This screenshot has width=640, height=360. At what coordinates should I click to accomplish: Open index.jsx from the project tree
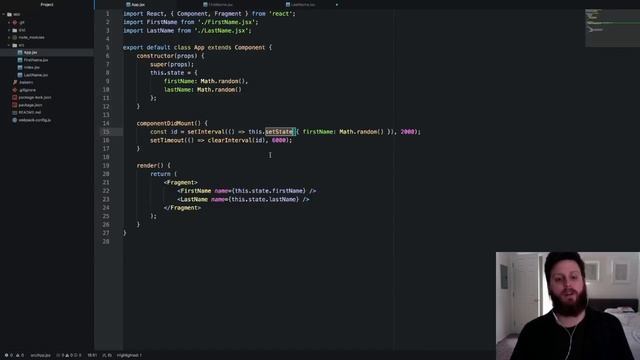pyautogui.click(x=32, y=67)
